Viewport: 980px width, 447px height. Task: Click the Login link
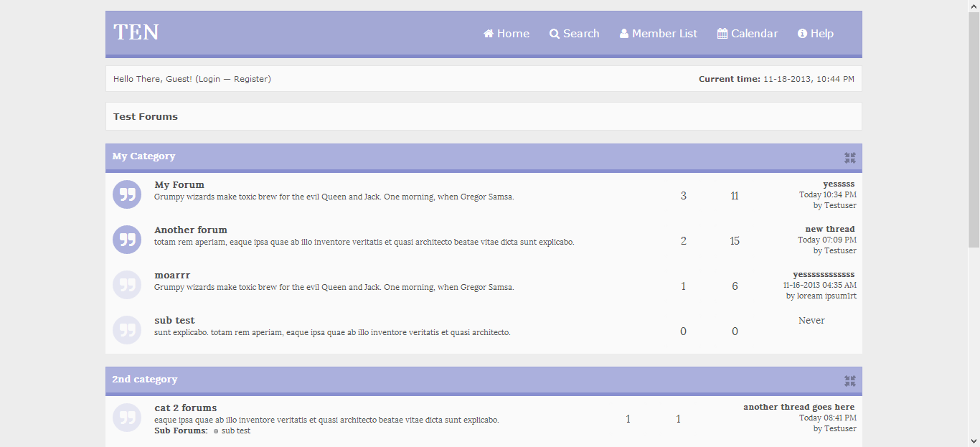click(x=209, y=79)
